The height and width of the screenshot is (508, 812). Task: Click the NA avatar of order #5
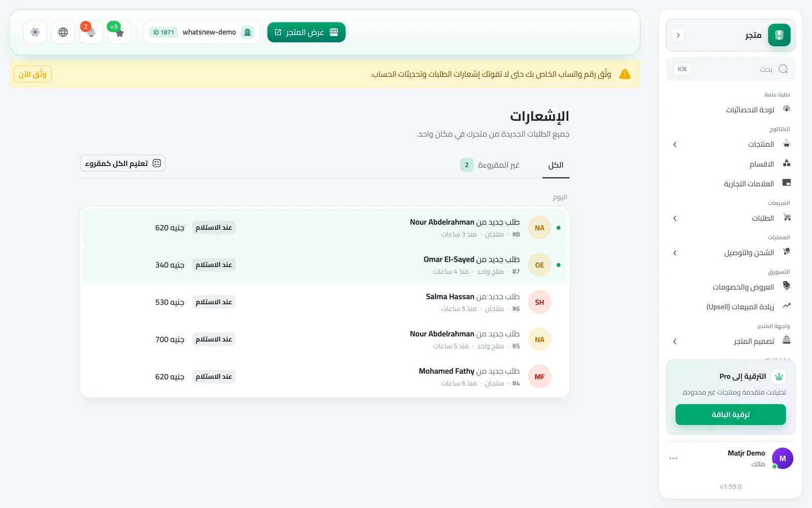coord(539,339)
